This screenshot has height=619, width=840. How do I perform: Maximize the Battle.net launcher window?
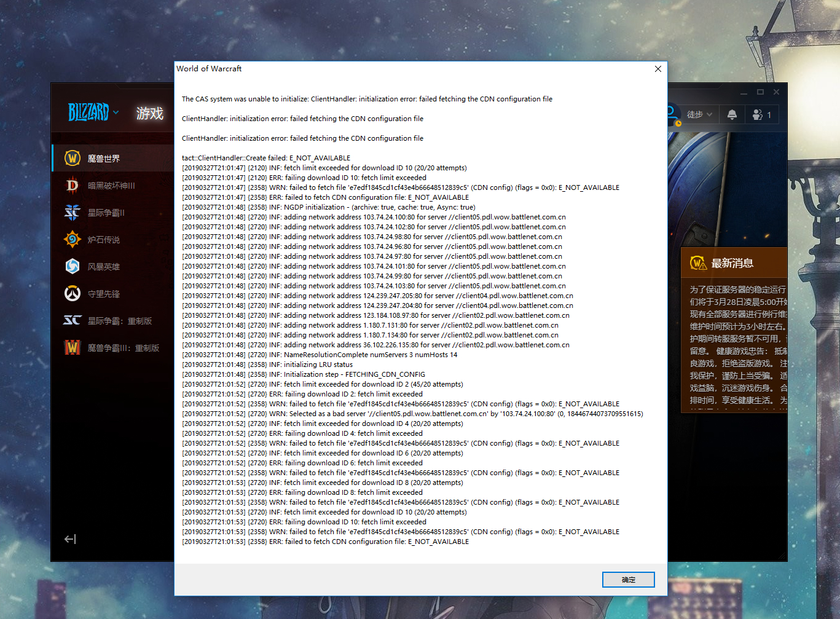(x=760, y=92)
